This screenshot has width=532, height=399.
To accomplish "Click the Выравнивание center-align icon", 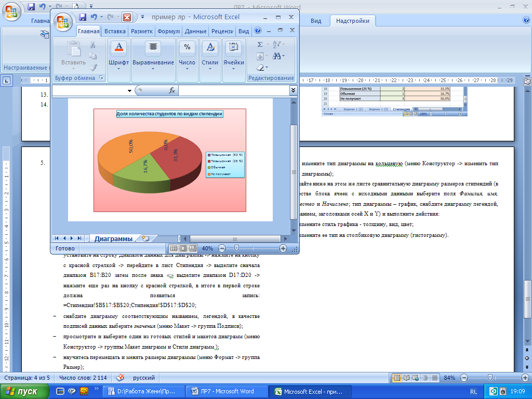I will click(153, 47).
